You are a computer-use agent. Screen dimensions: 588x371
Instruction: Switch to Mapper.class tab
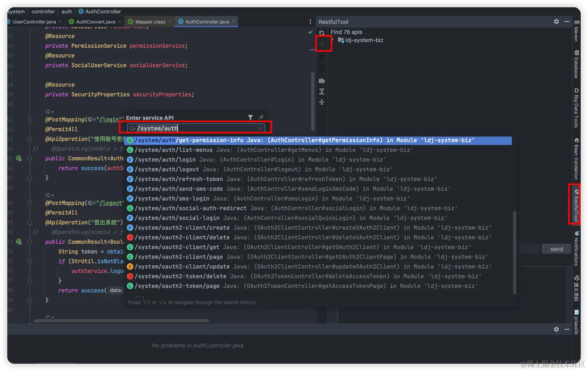click(x=150, y=21)
